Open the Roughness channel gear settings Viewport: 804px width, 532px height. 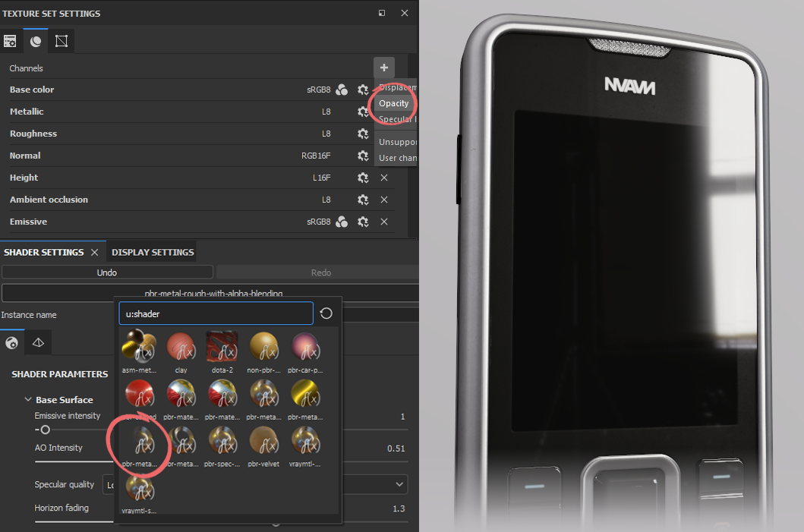click(363, 134)
